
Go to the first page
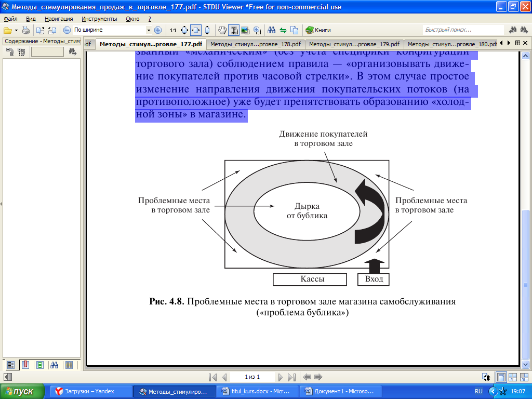(212, 377)
